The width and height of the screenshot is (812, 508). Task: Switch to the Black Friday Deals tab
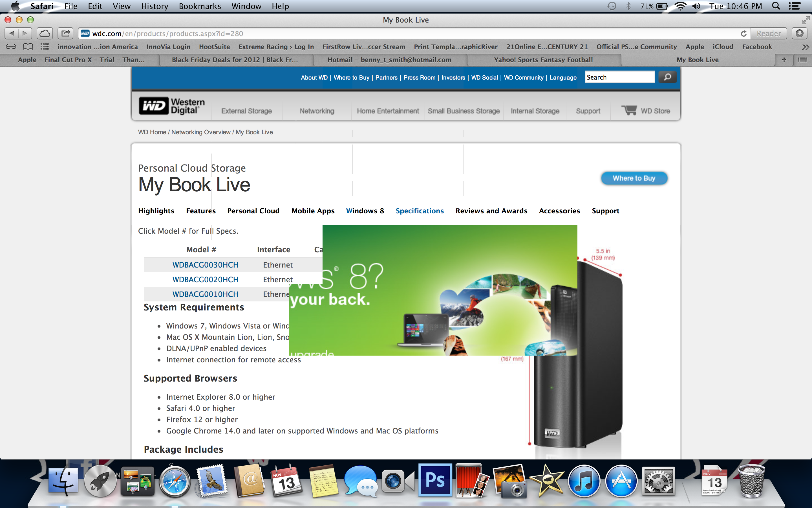tap(235, 60)
